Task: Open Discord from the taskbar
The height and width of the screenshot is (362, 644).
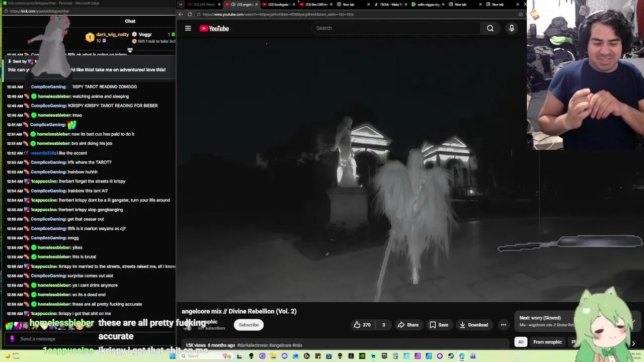Action: [x=284, y=356]
